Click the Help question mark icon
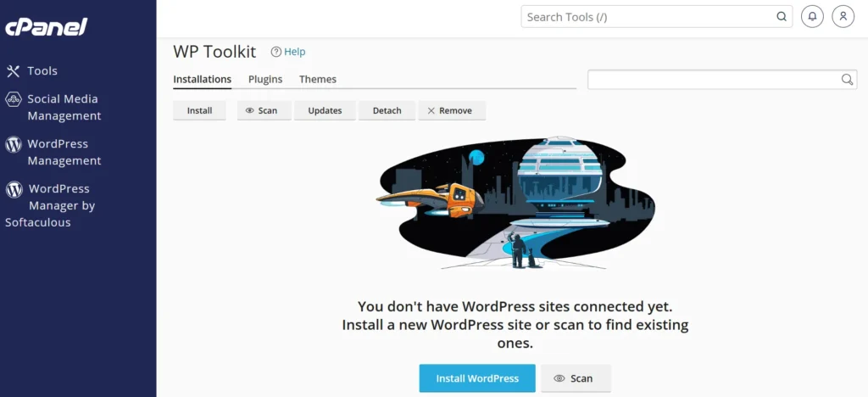The width and height of the screenshot is (868, 397). tap(276, 52)
